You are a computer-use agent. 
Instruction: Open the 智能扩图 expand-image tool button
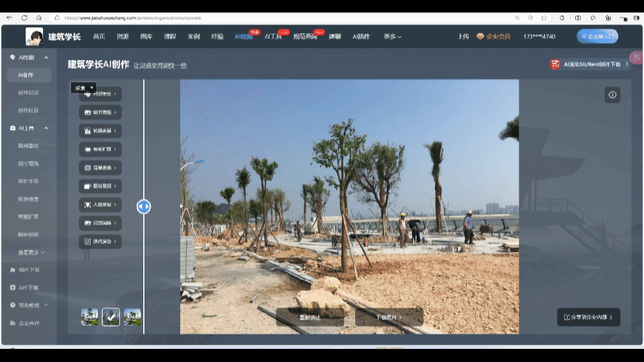point(100,150)
